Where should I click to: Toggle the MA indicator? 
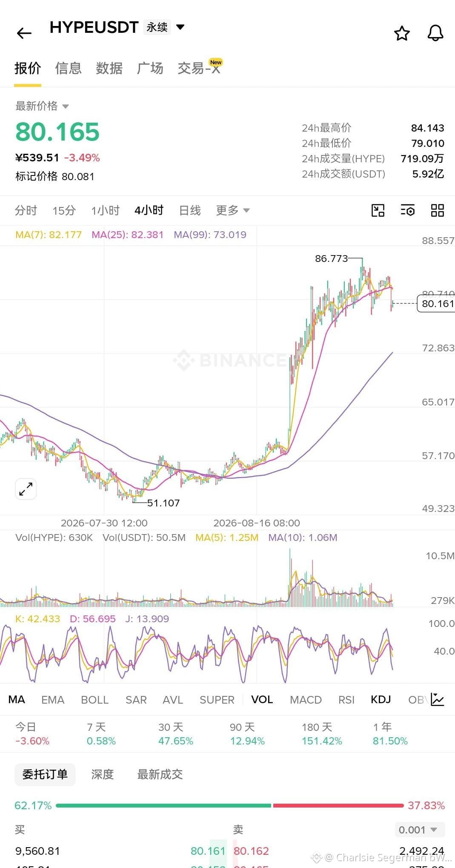click(17, 700)
